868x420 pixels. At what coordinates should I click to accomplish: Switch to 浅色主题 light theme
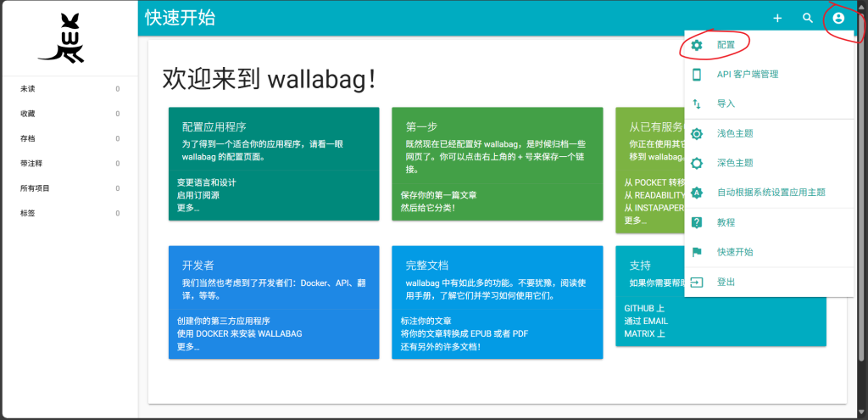(x=735, y=133)
